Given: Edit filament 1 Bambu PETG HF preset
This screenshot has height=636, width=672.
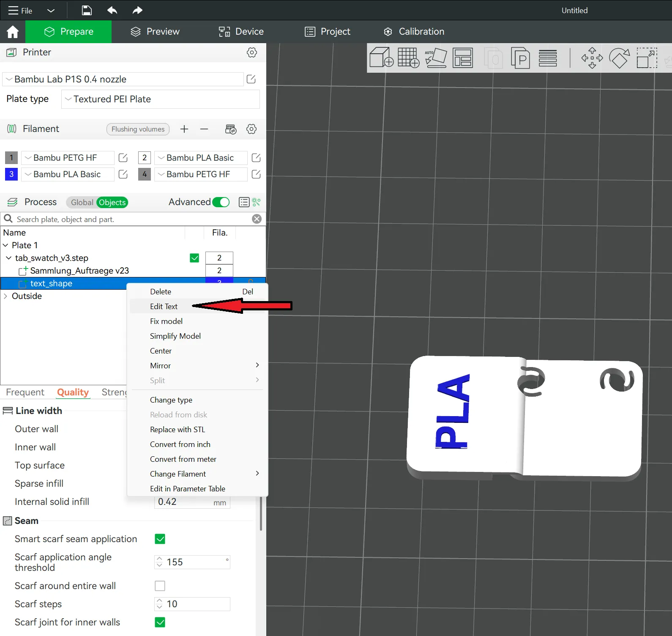Looking at the screenshot, I should tap(123, 158).
